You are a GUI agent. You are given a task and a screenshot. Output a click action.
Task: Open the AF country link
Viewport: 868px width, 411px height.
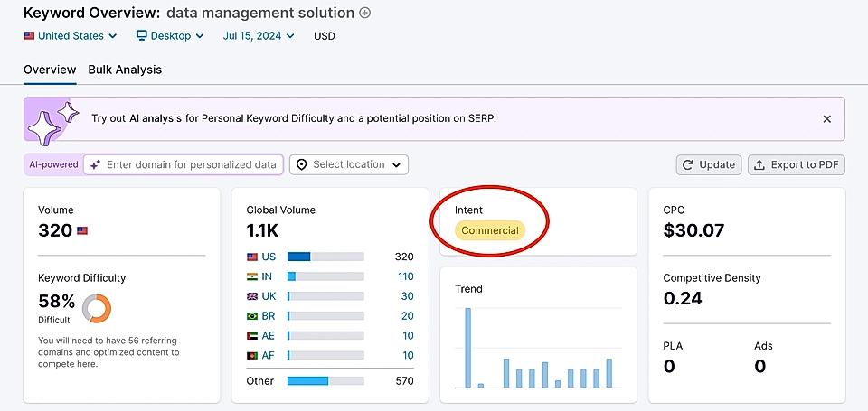click(x=269, y=355)
